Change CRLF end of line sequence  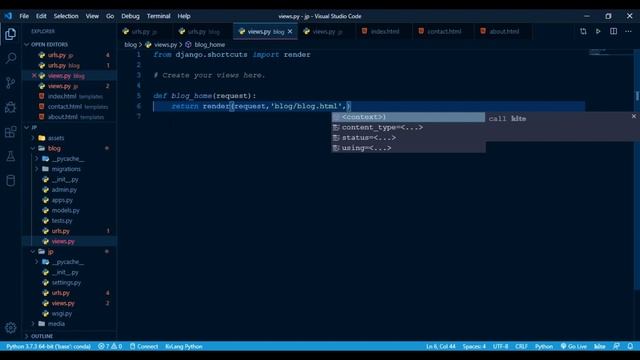(x=521, y=347)
